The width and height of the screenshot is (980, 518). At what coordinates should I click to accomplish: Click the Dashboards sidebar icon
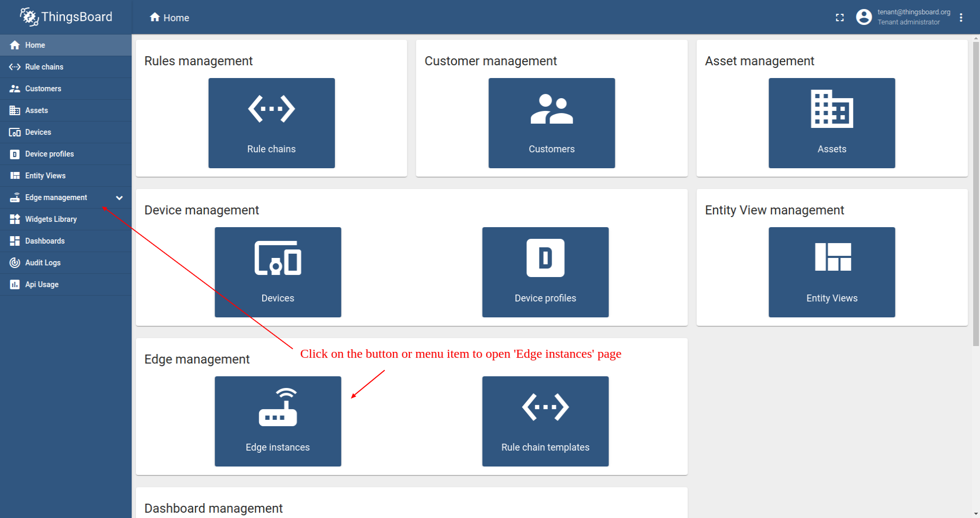point(15,241)
